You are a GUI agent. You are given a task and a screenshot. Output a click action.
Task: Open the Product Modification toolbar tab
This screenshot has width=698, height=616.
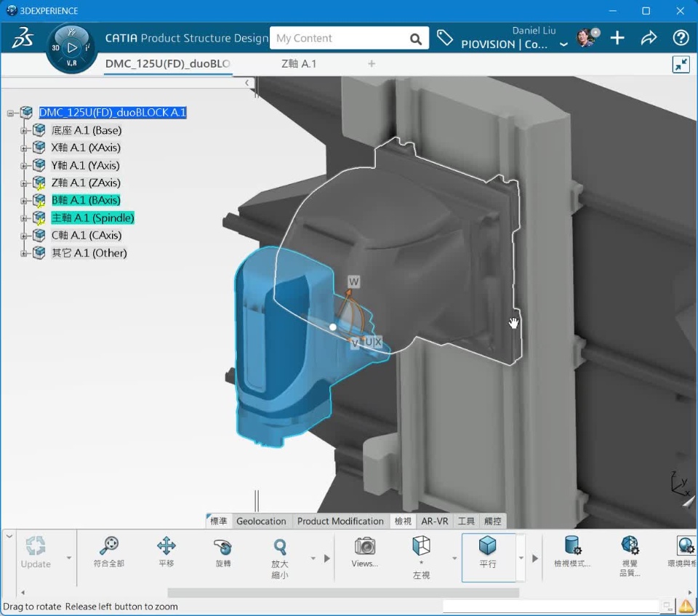pos(340,521)
